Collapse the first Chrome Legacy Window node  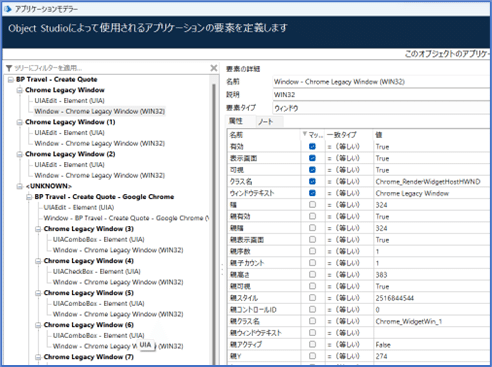coord(20,90)
